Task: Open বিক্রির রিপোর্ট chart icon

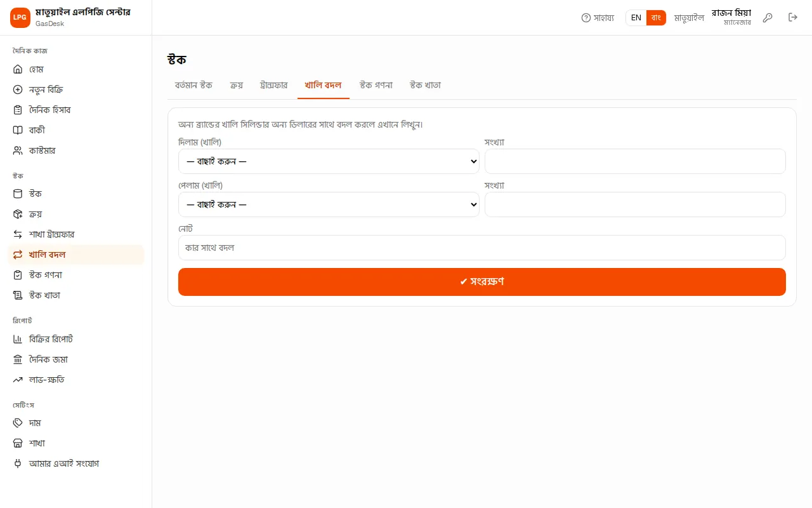Action: tap(18, 339)
